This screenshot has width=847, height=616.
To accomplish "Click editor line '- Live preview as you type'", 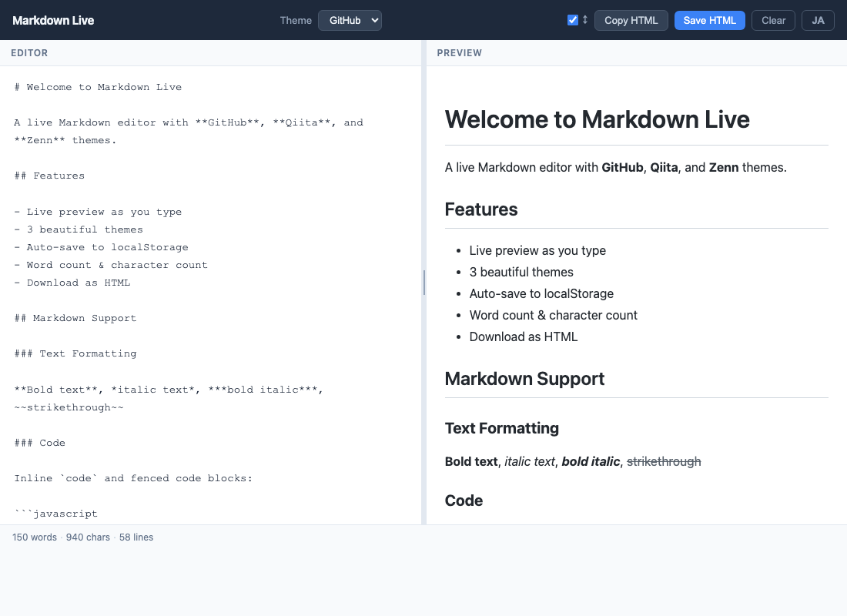I will pyautogui.click(x=98, y=212).
